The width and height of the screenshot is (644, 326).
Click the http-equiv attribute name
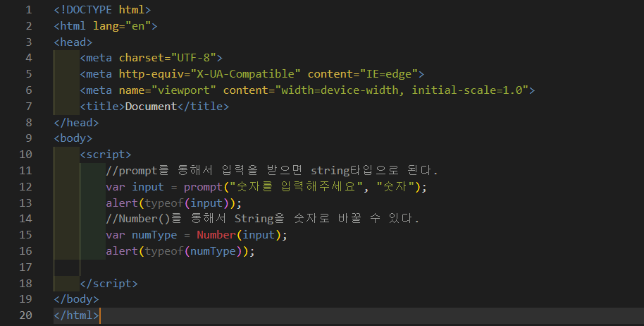coord(151,74)
